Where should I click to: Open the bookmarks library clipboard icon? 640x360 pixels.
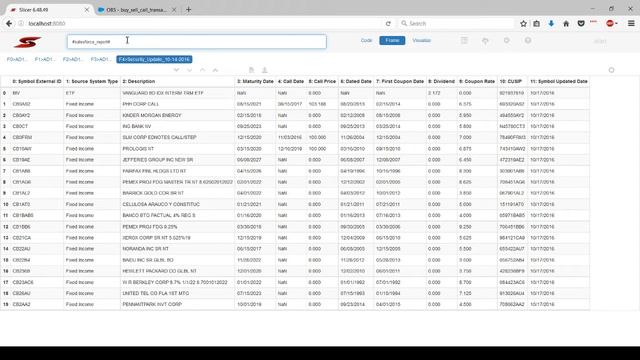click(537, 24)
